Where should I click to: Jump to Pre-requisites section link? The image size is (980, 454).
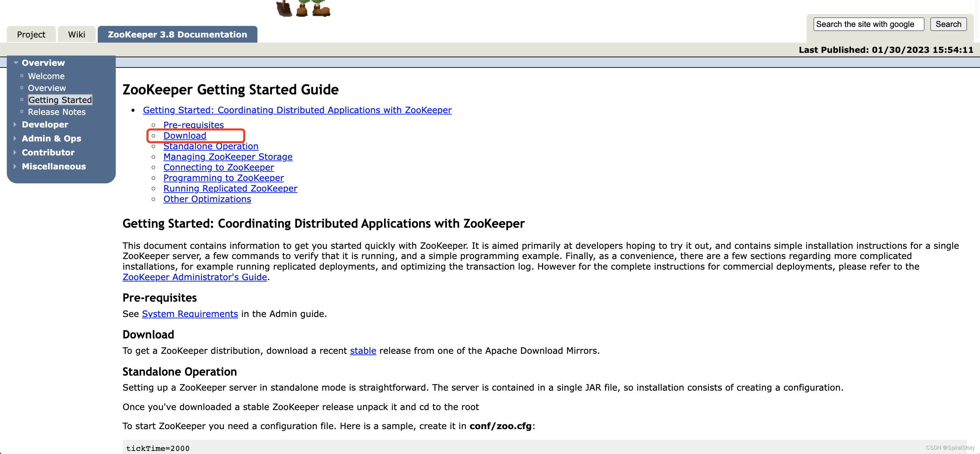click(194, 125)
